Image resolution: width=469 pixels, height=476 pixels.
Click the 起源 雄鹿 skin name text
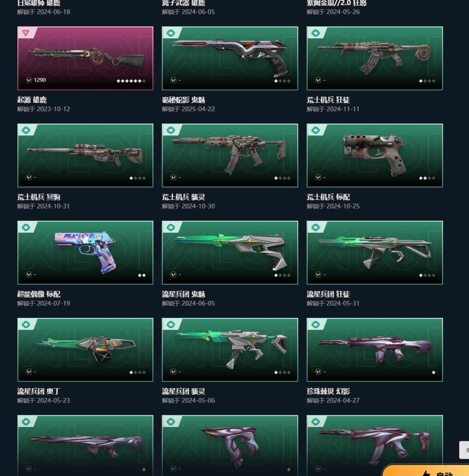click(x=32, y=100)
